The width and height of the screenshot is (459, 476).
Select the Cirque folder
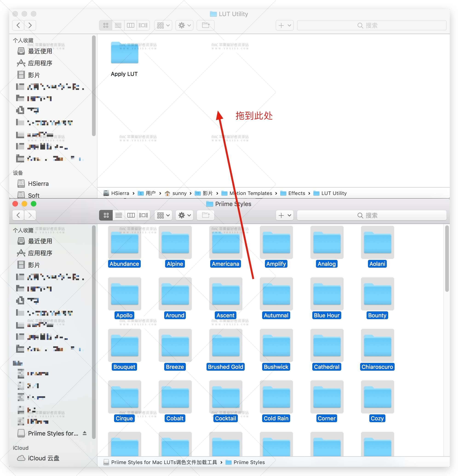(125, 397)
